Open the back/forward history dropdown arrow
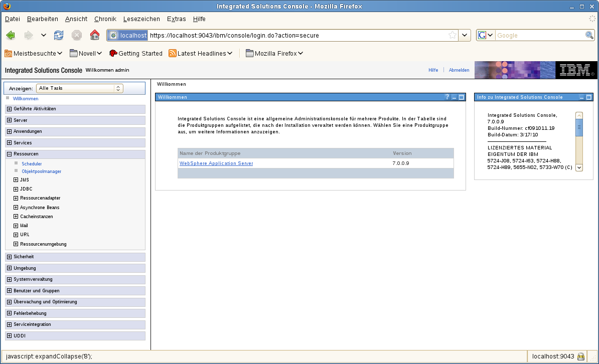The height and width of the screenshot is (364, 599). coord(44,35)
